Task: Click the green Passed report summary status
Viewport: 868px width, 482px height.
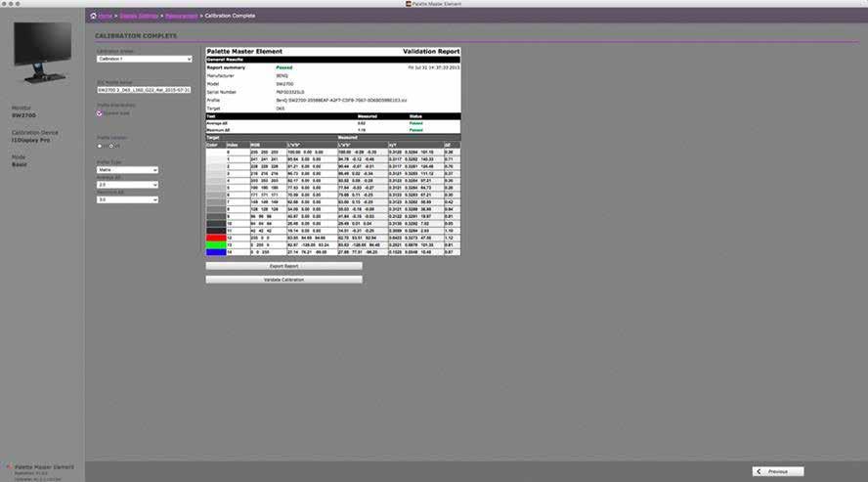Action: coord(284,67)
